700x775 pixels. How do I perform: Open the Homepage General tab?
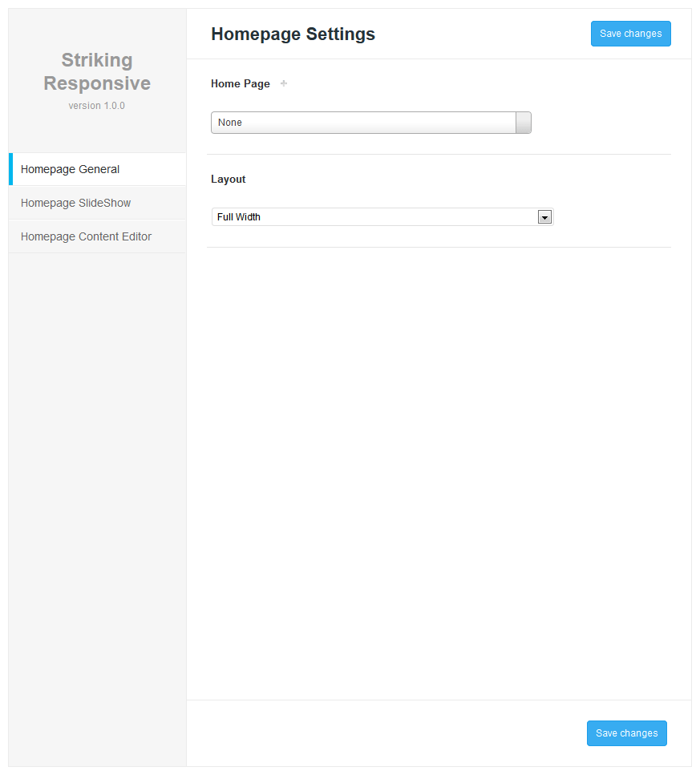coord(97,169)
